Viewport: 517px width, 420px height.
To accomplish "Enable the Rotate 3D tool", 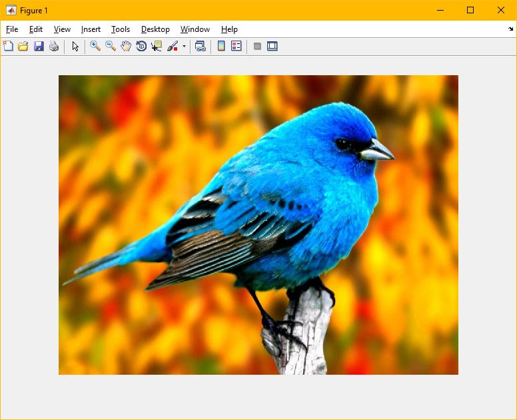I will pos(141,46).
